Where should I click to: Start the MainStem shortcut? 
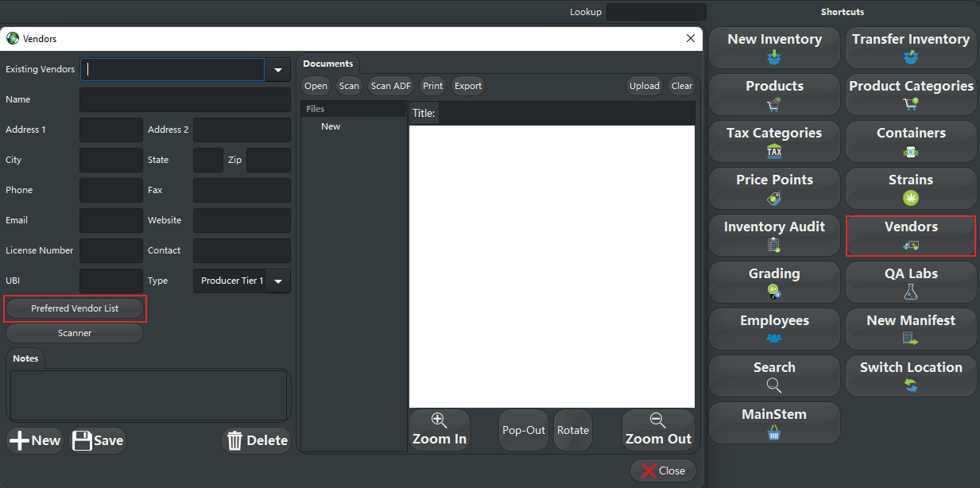[x=773, y=422]
